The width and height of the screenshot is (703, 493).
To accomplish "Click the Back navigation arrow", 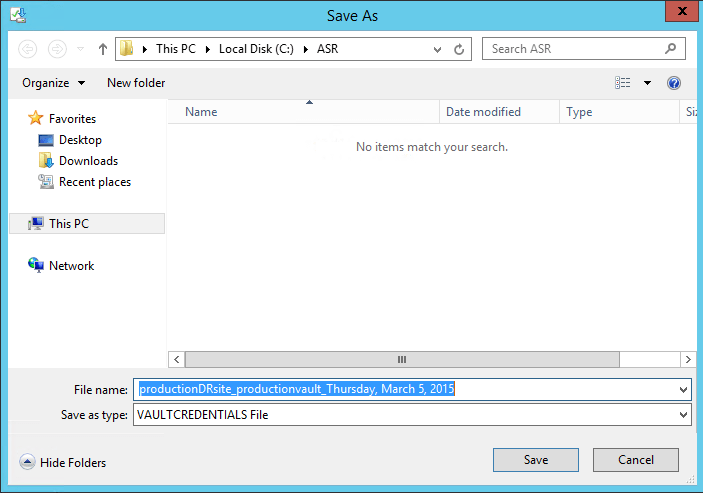I will [x=28, y=49].
